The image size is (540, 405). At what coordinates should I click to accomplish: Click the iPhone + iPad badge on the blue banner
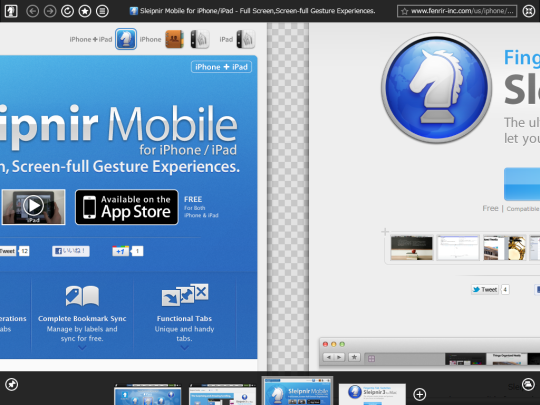[221, 67]
